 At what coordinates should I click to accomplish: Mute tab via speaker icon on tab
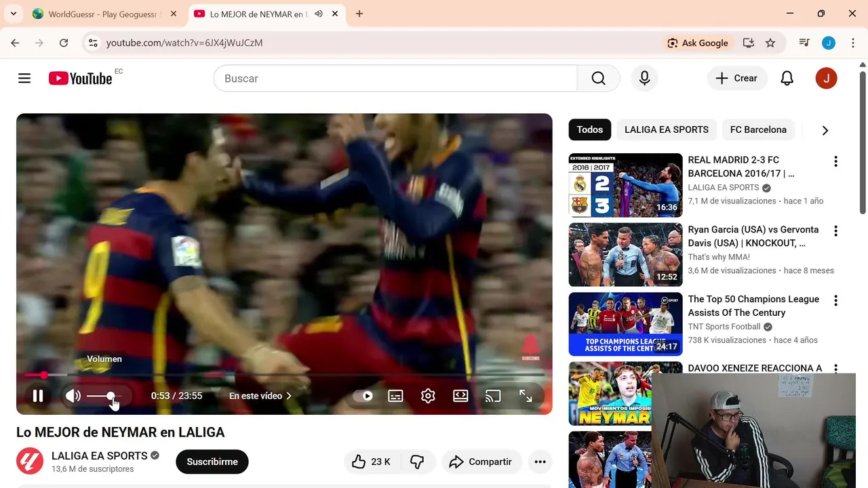pos(319,14)
